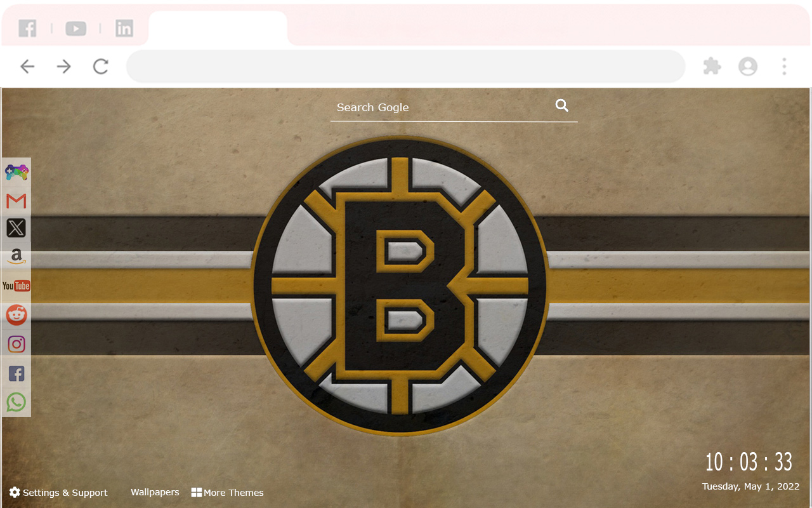Viewport: 812px width, 508px height.
Task: Open the browser profile menu
Action: coord(748,66)
